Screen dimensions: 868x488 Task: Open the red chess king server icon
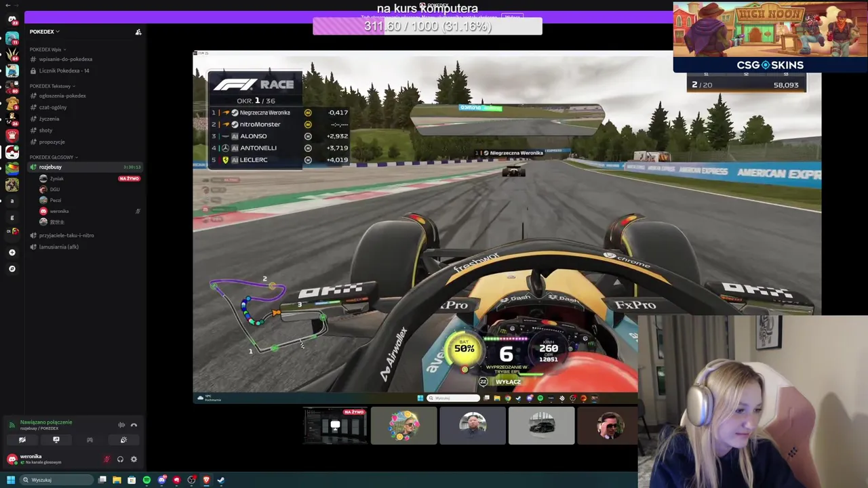(x=12, y=135)
